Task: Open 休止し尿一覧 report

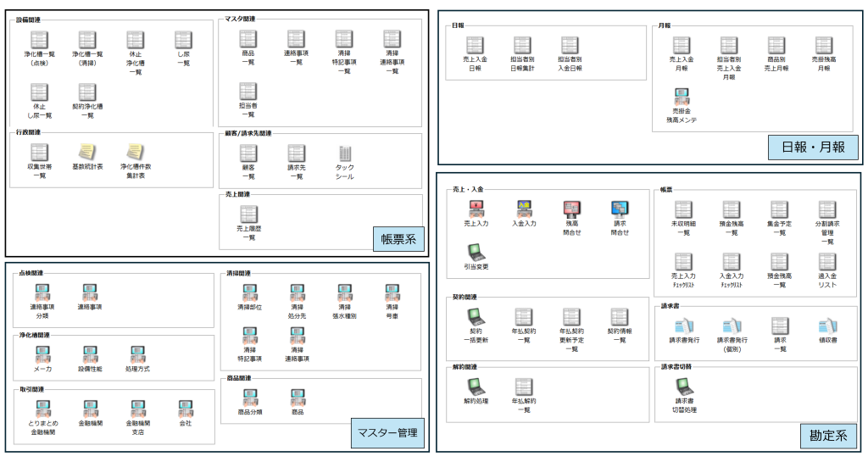Action: coord(39,92)
